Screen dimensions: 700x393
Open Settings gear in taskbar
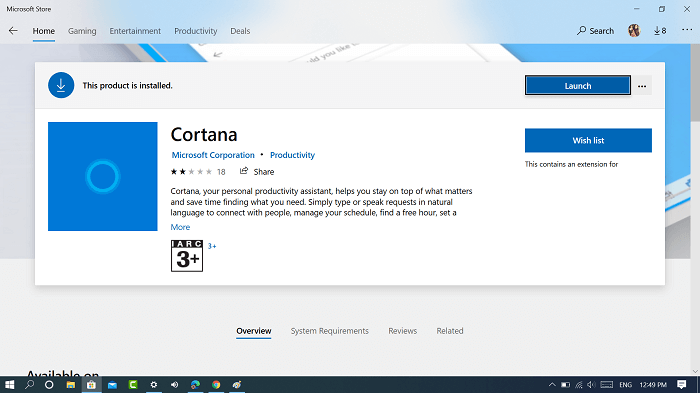tap(154, 385)
